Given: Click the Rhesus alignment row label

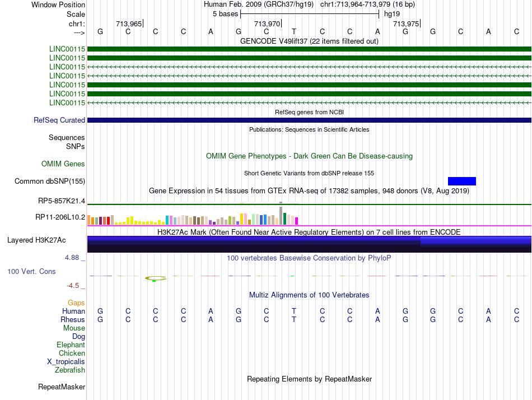Looking at the screenshot, I should [x=73, y=319].
